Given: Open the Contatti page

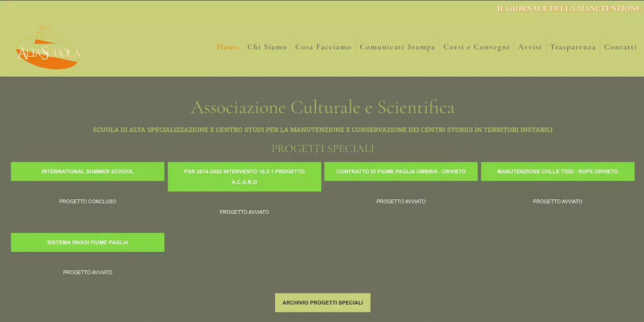Looking at the screenshot, I should click(620, 47).
